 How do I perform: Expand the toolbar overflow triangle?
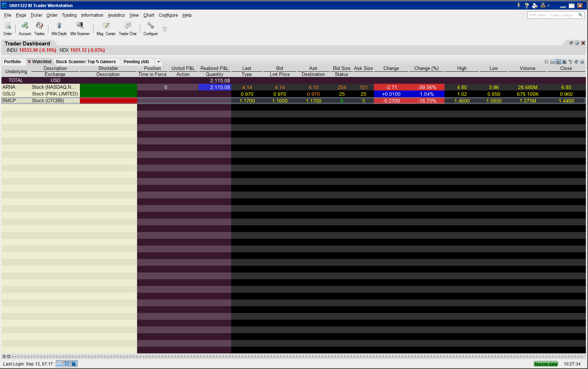(164, 29)
